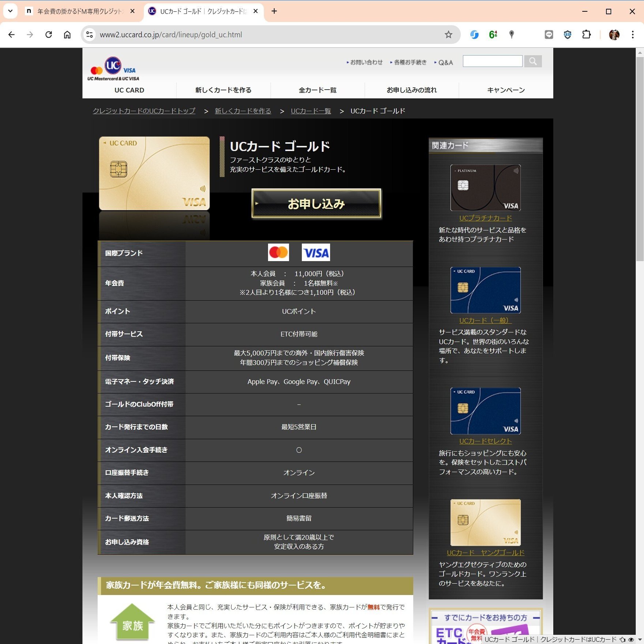Image resolution: width=644 pixels, height=644 pixels.
Task: Open the LINE extension icon
Action: point(549,35)
